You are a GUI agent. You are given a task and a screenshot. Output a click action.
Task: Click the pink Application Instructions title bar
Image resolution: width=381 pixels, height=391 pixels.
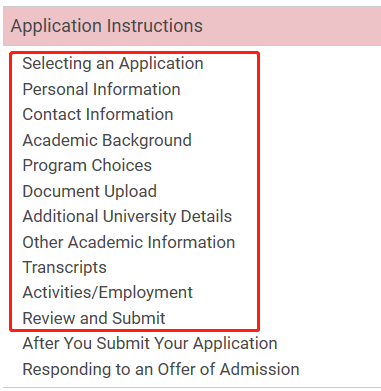point(192,26)
